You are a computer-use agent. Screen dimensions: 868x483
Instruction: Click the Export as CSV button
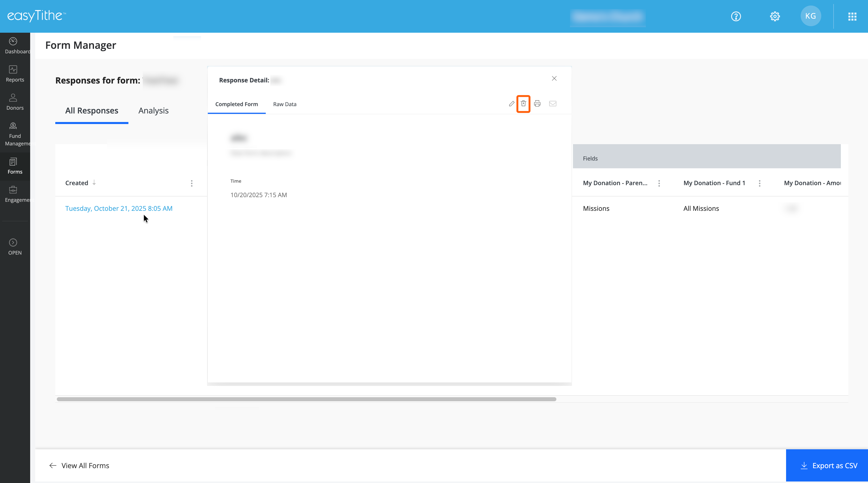tap(828, 465)
